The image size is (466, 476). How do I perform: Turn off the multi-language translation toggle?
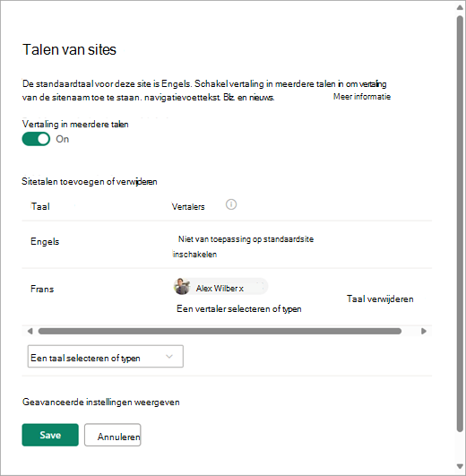36,139
